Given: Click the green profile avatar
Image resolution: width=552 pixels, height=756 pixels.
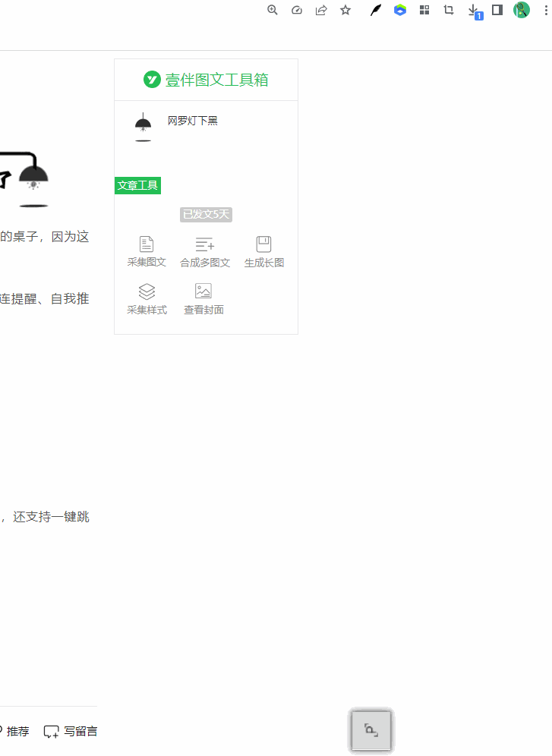Looking at the screenshot, I should [x=522, y=10].
